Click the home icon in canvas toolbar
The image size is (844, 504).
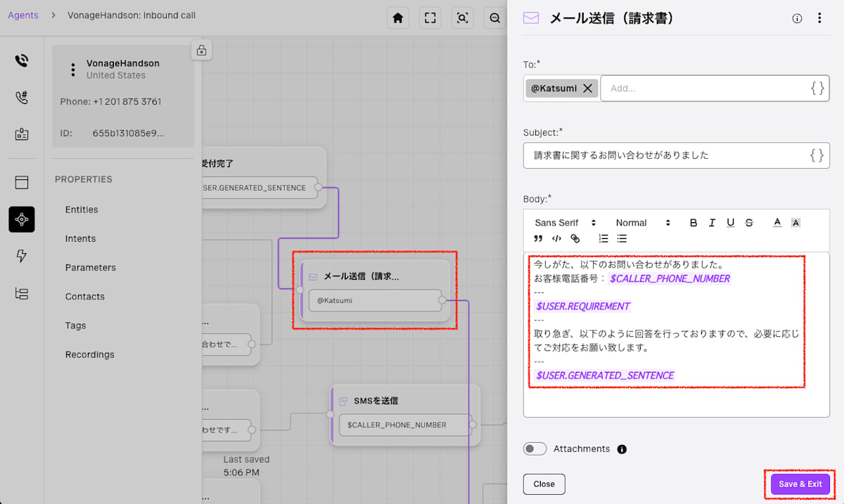[x=398, y=18]
